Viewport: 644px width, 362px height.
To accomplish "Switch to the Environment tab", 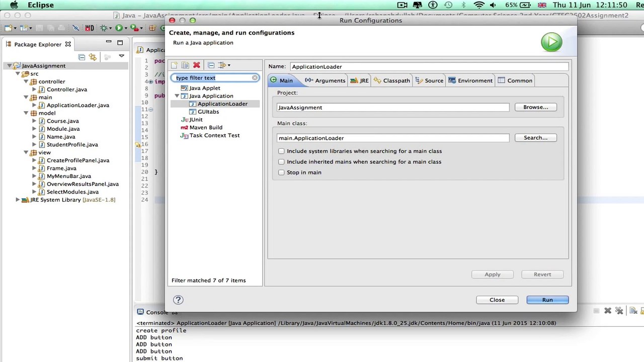I will pyautogui.click(x=470, y=80).
